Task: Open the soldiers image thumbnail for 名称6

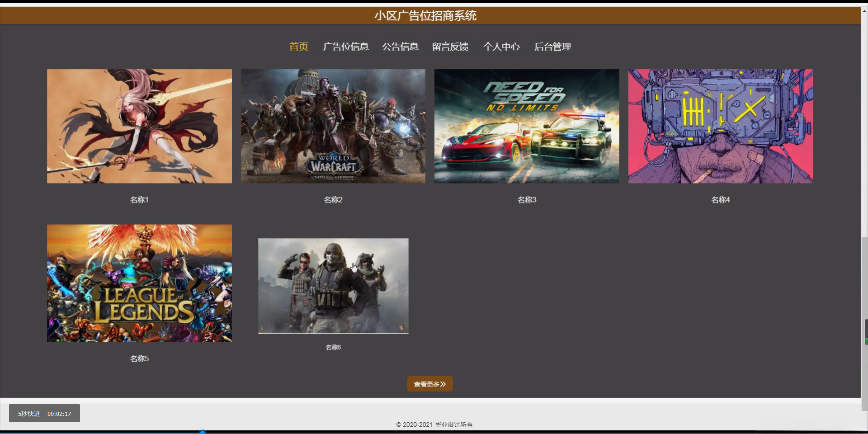Action: [x=333, y=286]
